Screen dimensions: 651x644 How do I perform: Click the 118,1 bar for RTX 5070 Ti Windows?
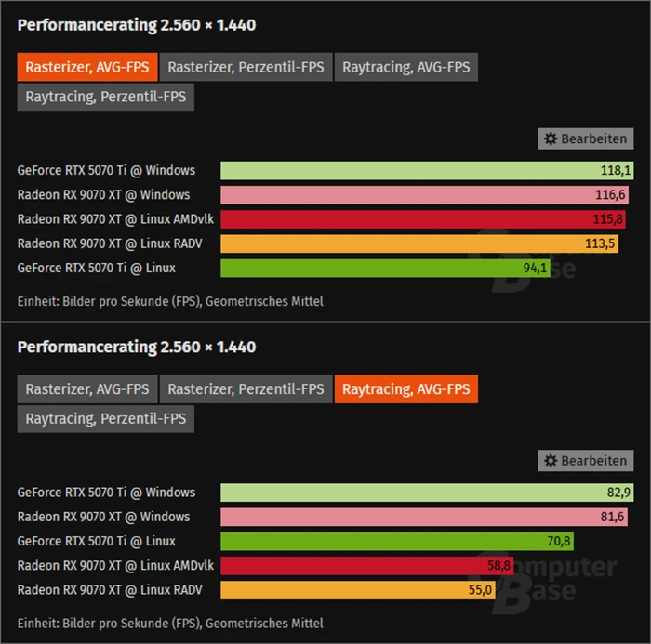(x=427, y=171)
